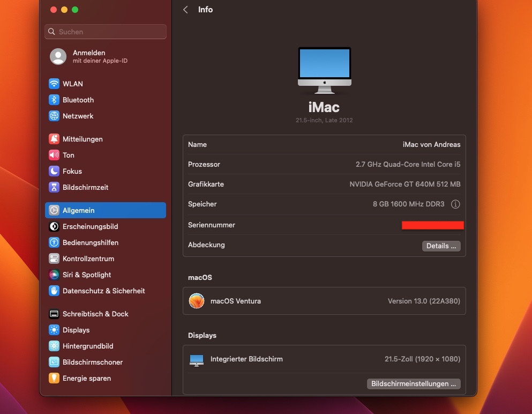Click the Kontrollzentrum label in the sidebar

[x=88, y=258]
